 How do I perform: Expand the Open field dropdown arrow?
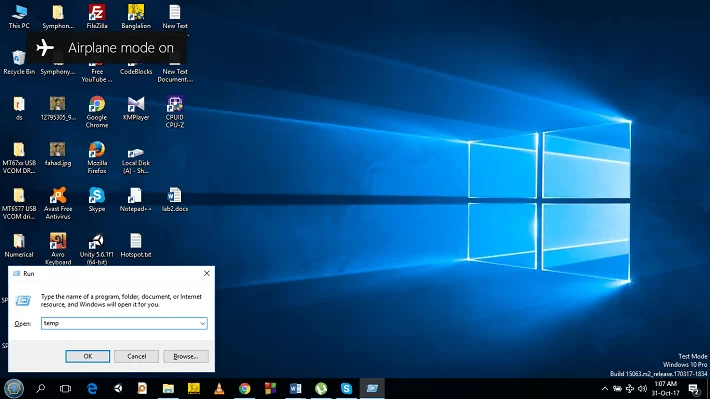coord(202,323)
